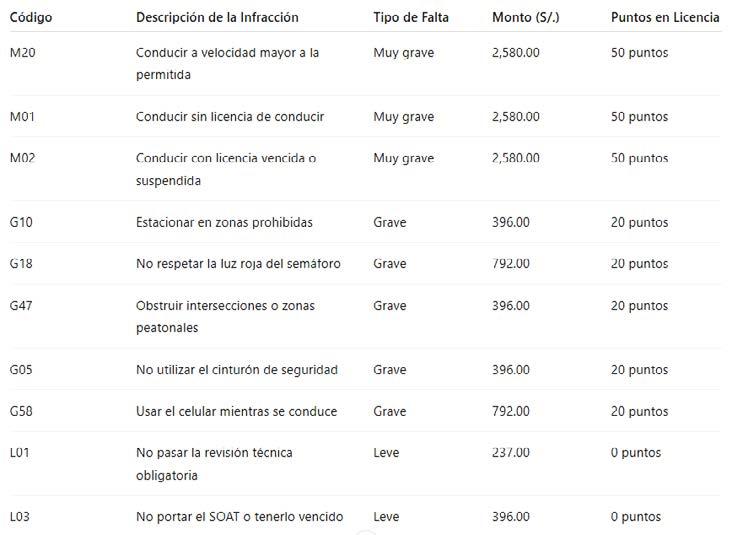Click the G18 row code
Screen dimensions: 743x535
point(21,263)
